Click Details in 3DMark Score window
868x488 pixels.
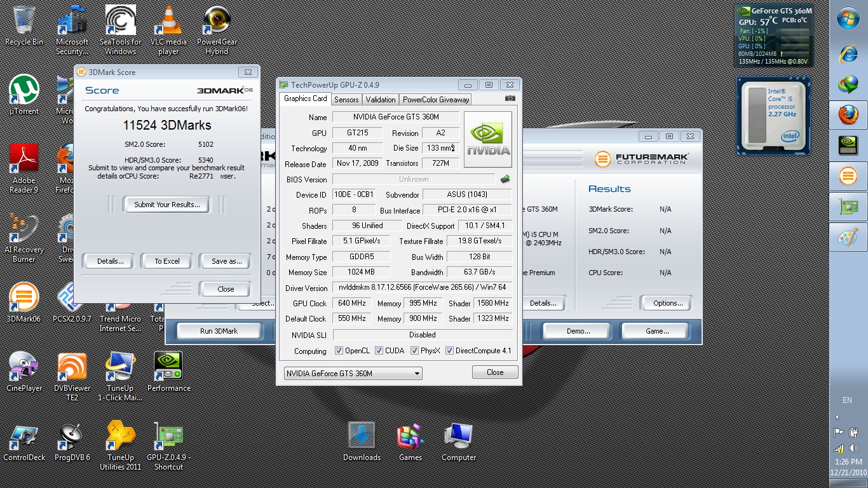109,261
